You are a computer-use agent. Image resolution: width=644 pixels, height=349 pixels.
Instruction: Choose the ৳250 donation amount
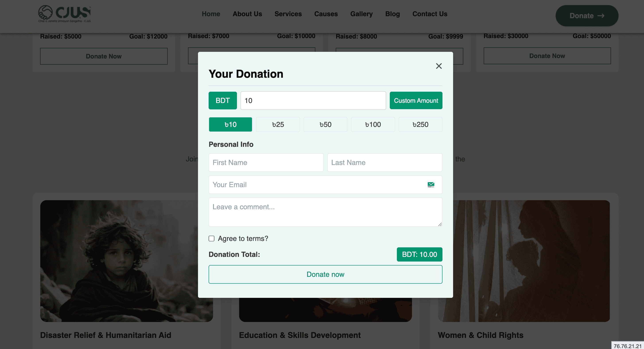pos(420,124)
